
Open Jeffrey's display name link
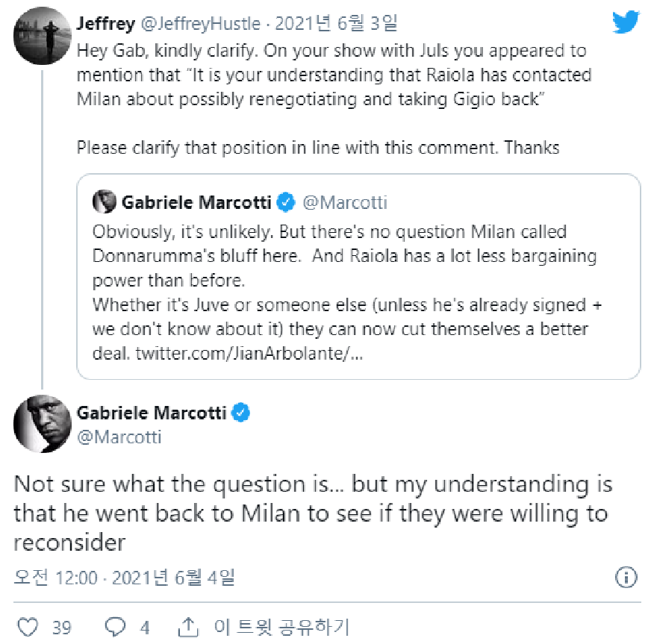[105, 24]
